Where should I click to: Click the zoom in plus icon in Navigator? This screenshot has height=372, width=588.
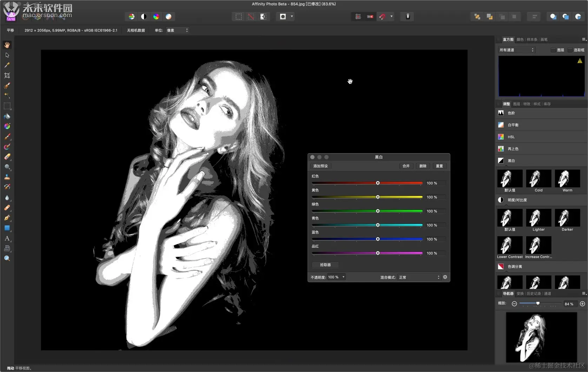coord(582,304)
